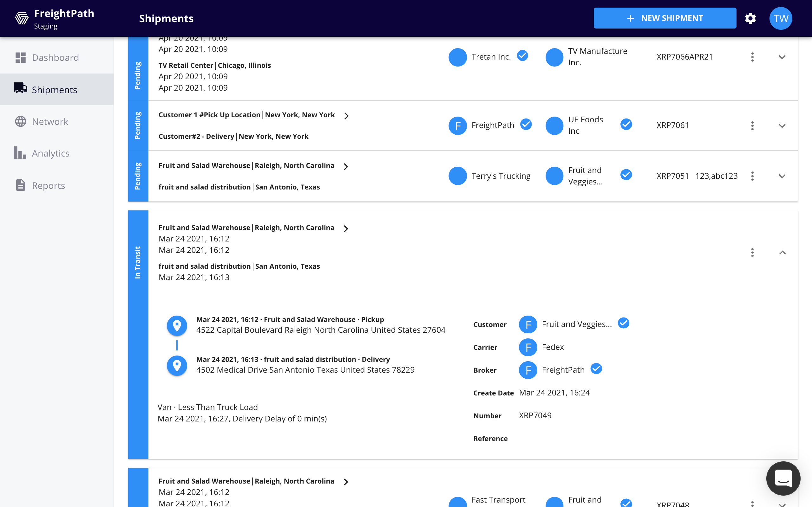Click the pickup location pin for Fruit and Salad Warehouse
The width and height of the screenshot is (812, 507).
(177, 325)
